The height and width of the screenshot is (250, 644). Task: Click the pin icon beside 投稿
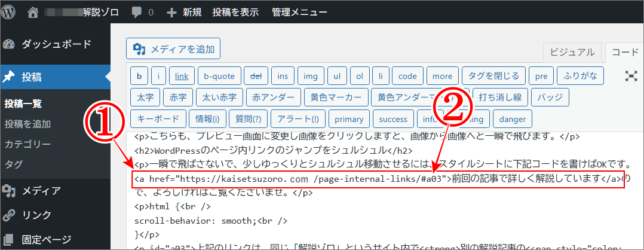tap(8, 77)
